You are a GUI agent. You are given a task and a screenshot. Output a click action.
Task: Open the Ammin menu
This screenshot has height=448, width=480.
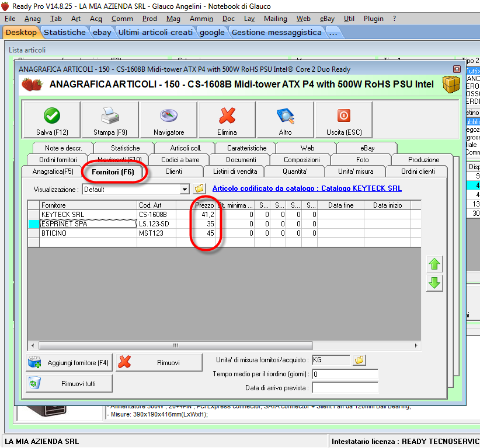point(201,19)
